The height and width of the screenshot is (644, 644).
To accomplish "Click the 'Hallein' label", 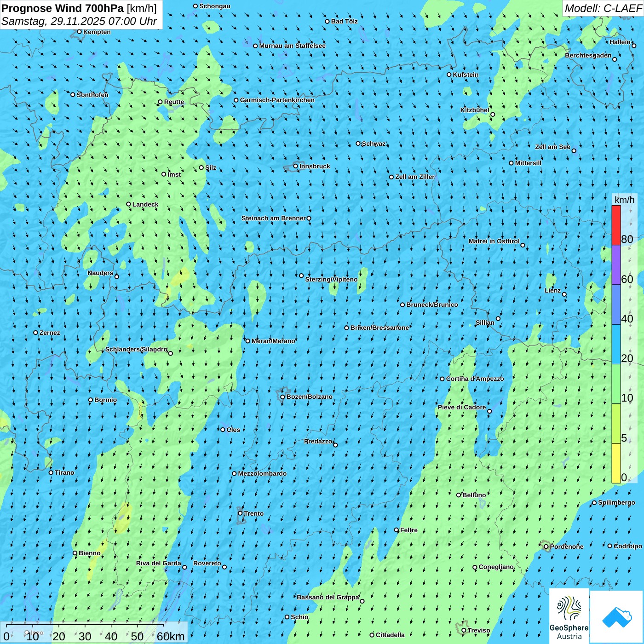I will (x=620, y=42).
